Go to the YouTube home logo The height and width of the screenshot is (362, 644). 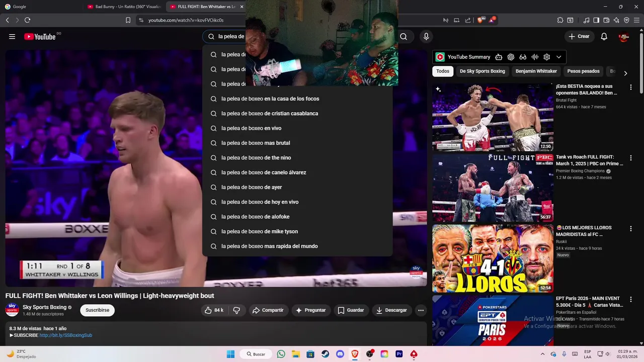tap(39, 37)
